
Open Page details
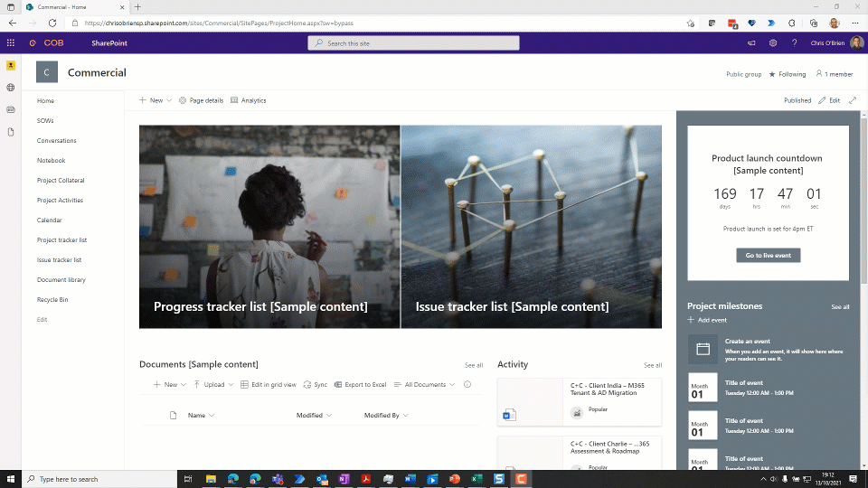point(201,100)
